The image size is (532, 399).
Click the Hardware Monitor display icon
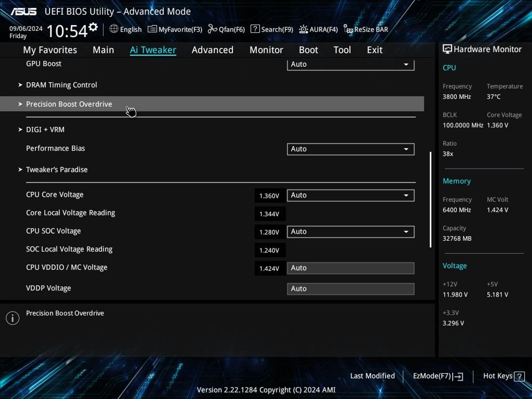pyautogui.click(x=447, y=49)
